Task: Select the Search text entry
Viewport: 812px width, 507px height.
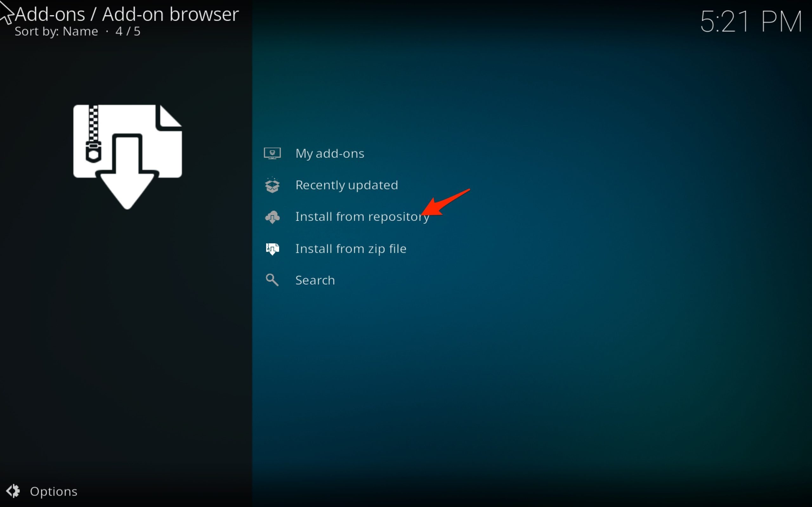Action: [315, 280]
